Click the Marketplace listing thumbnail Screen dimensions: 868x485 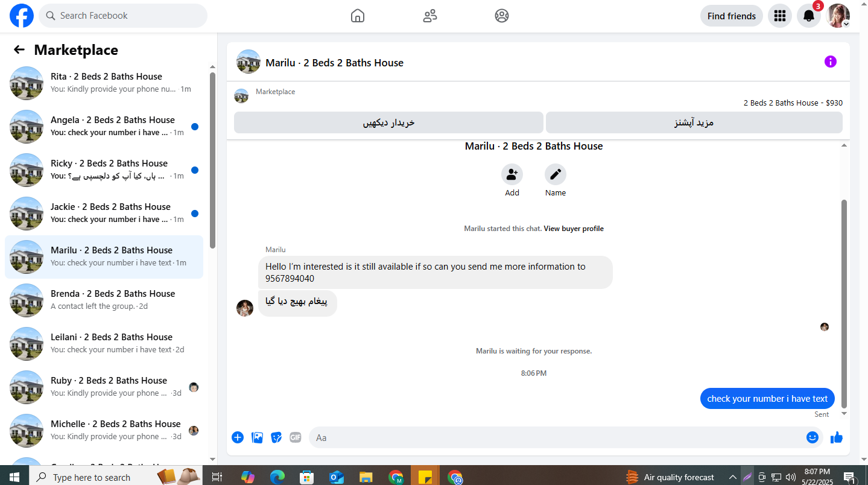(241, 96)
